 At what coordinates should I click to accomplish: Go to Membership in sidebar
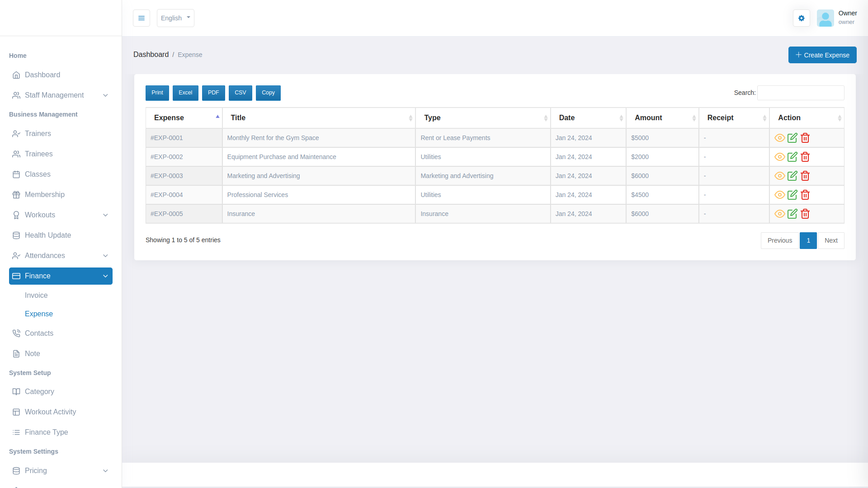pos(44,195)
